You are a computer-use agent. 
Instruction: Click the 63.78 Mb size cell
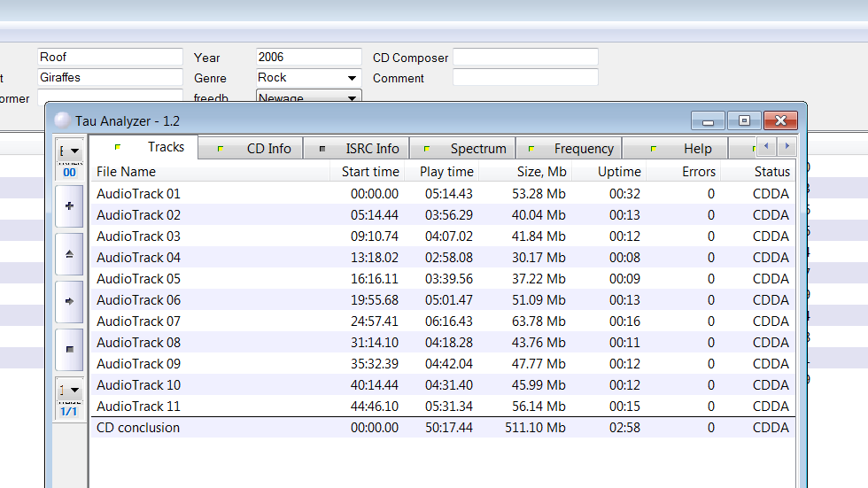(x=539, y=321)
